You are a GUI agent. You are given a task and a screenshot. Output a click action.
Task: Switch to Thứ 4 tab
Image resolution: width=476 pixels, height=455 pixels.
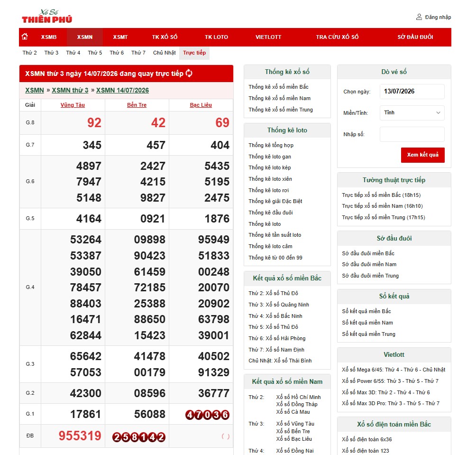tap(73, 53)
